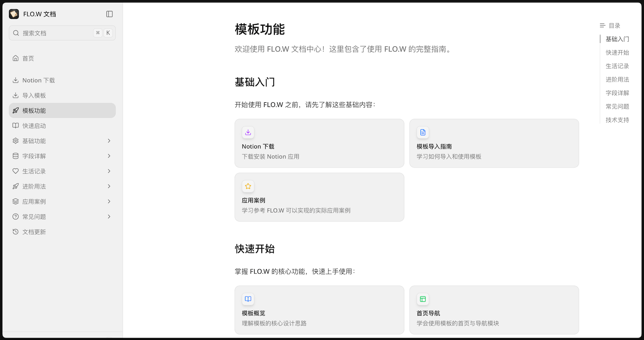
Task: Click the home icon beside 首页
Action: pos(16,58)
